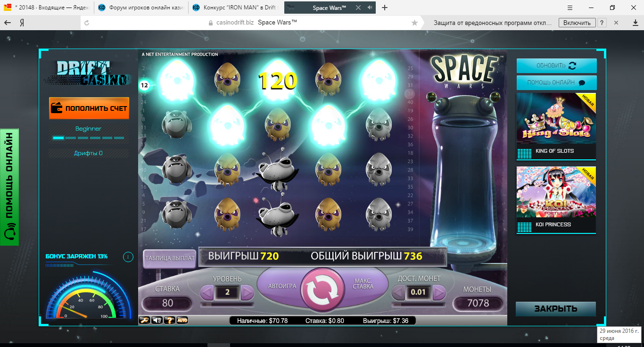
Task: Decrease the coin value with the left arrow
Action: (398, 293)
